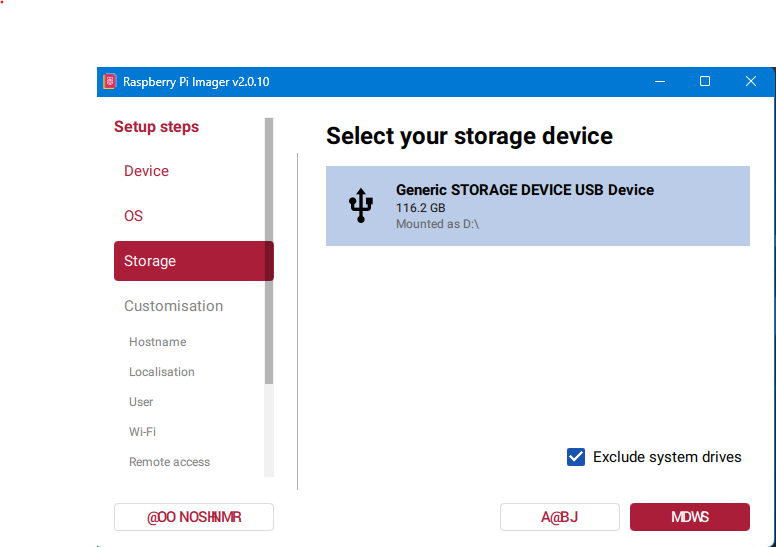Jump to the Hostname sub-step

pos(157,342)
